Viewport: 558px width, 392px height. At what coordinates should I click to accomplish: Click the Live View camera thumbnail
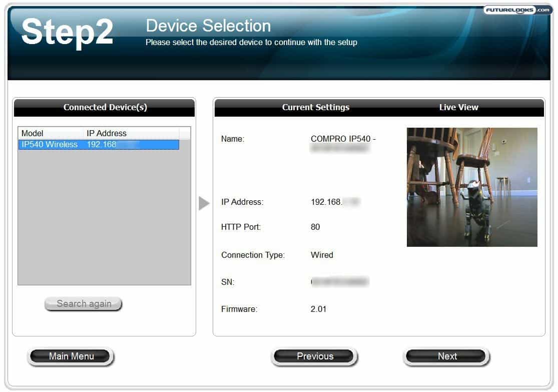click(x=472, y=187)
